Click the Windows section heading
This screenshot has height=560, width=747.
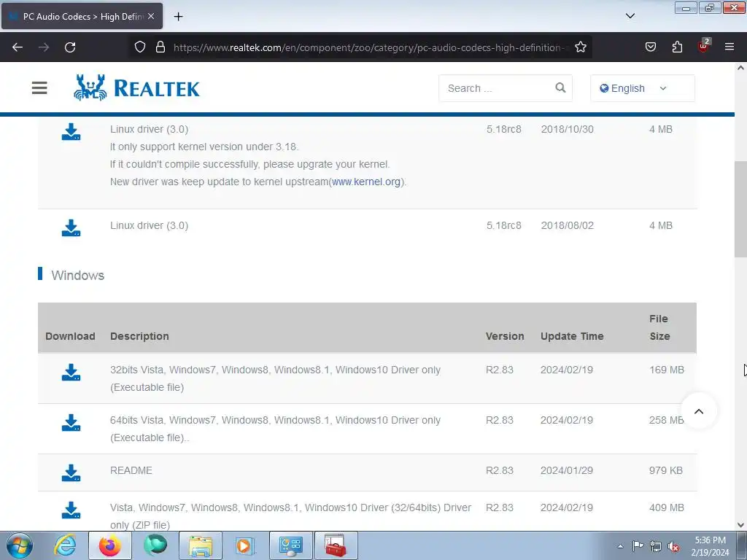point(77,275)
